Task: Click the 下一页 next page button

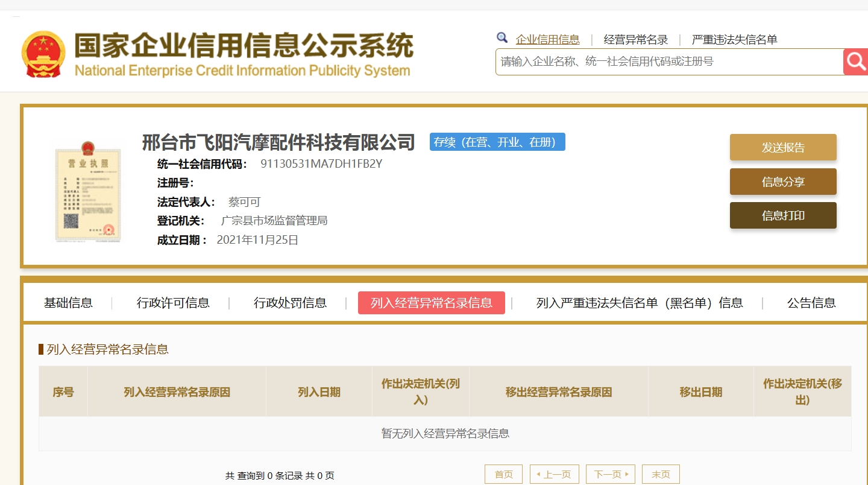Action: click(611, 475)
